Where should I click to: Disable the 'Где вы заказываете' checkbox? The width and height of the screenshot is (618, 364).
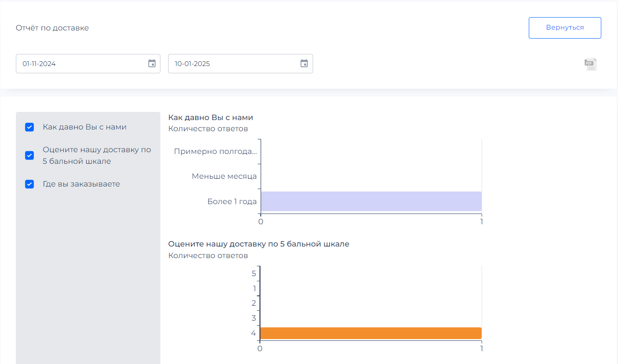click(x=30, y=184)
